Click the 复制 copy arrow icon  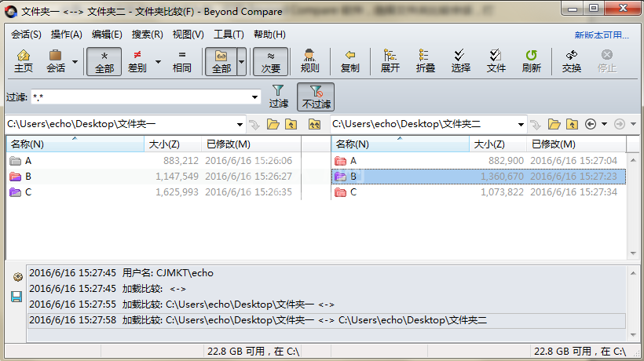point(350,61)
